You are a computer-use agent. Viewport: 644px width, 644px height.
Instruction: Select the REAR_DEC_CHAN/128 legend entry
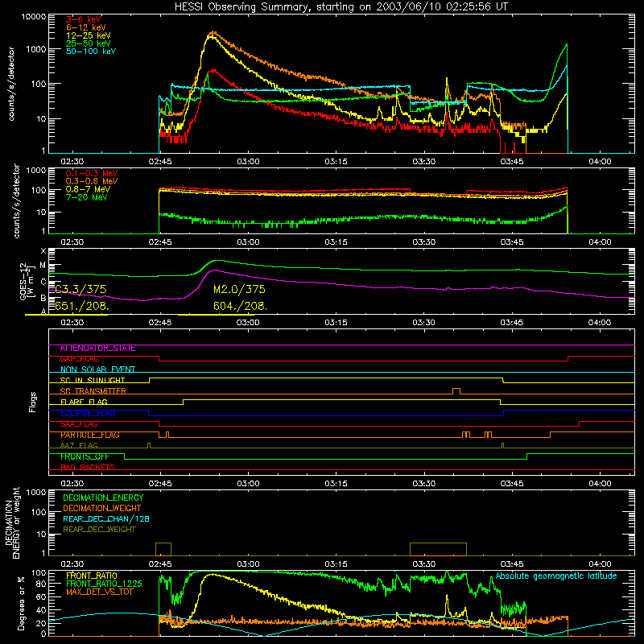[x=106, y=518]
